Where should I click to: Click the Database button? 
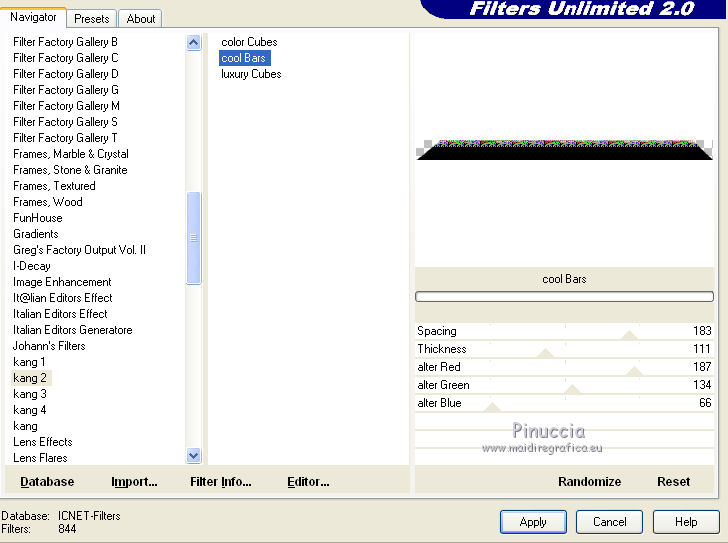tap(47, 482)
